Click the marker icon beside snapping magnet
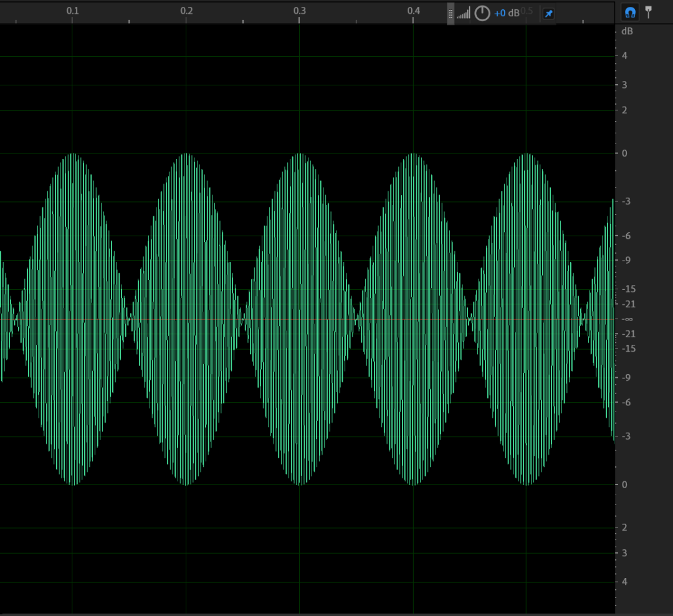The height and width of the screenshot is (616, 673). pos(649,11)
